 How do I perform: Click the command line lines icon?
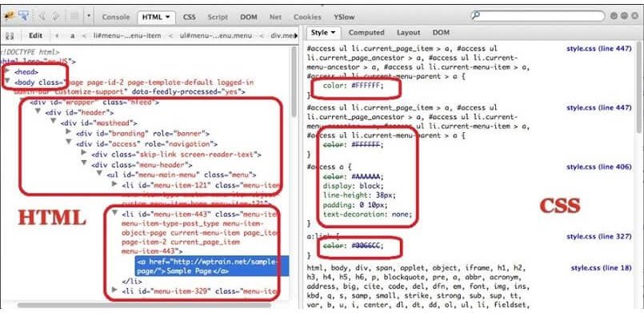point(74,17)
